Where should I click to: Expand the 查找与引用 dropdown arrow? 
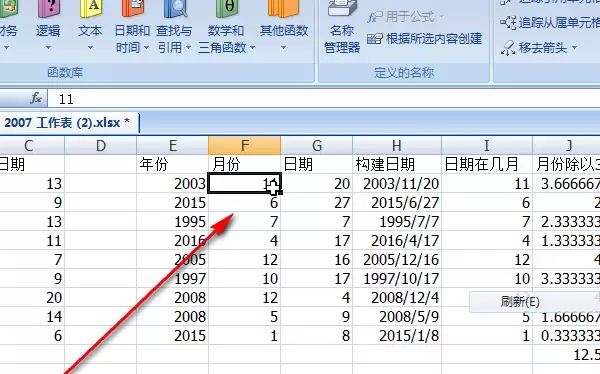(188, 48)
